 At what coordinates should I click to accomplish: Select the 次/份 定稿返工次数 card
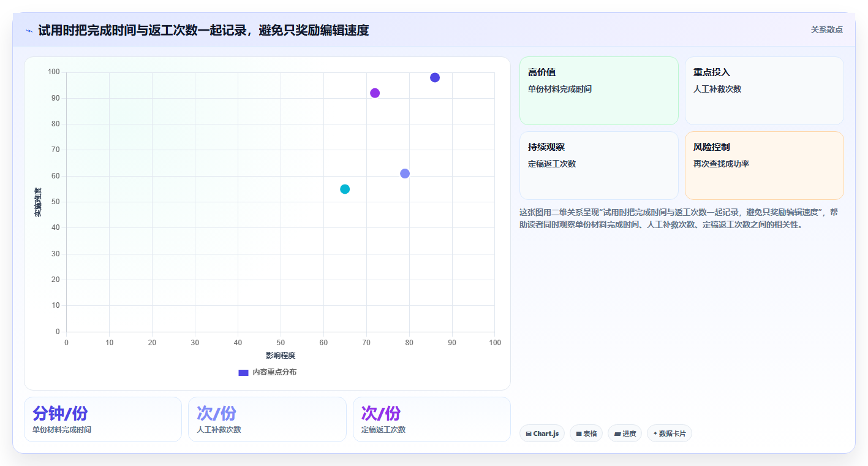[x=432, y=419]
